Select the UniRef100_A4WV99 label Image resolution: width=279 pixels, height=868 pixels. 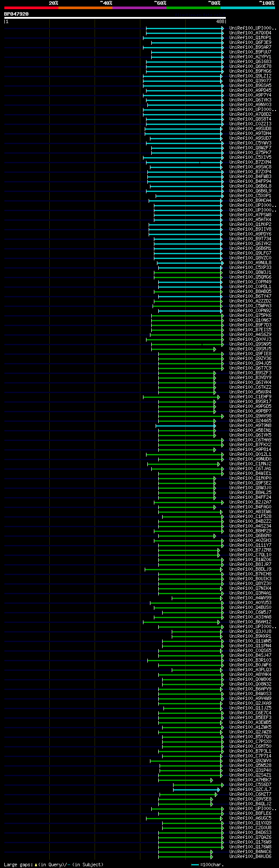point(250,598)
